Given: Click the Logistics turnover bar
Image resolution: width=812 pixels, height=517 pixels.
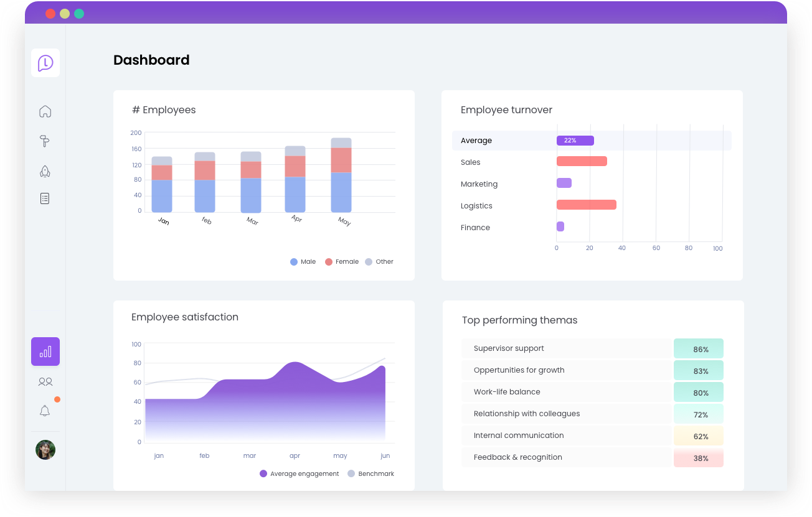Looking at the screenshot, I should (x=586, y=205).
